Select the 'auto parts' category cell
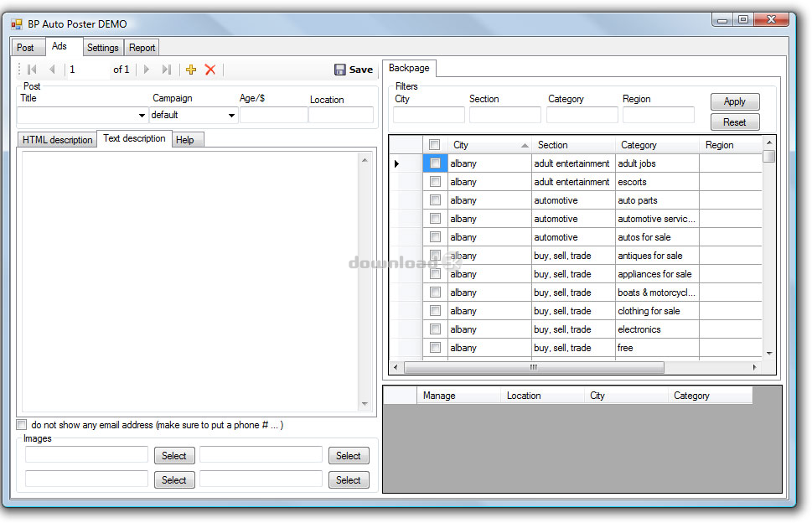The width and height of the screenshot is (812, 523). 657,200
